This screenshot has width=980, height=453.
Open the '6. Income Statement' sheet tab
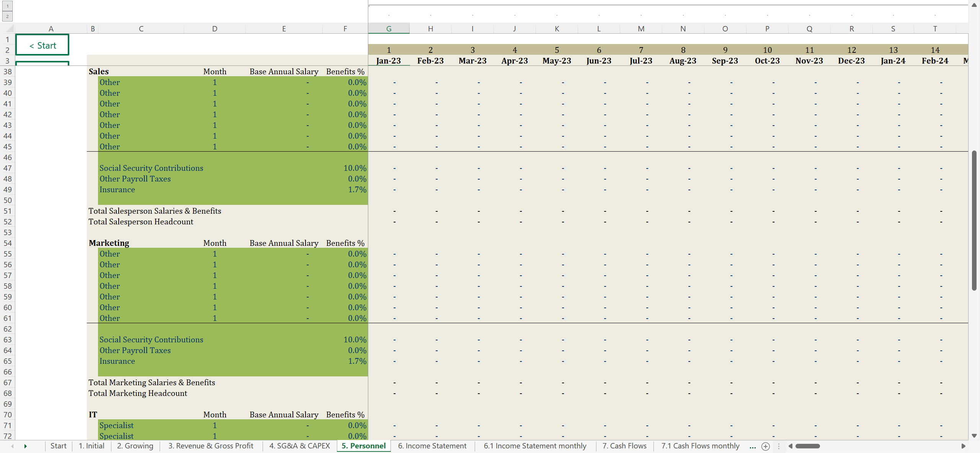432,446
